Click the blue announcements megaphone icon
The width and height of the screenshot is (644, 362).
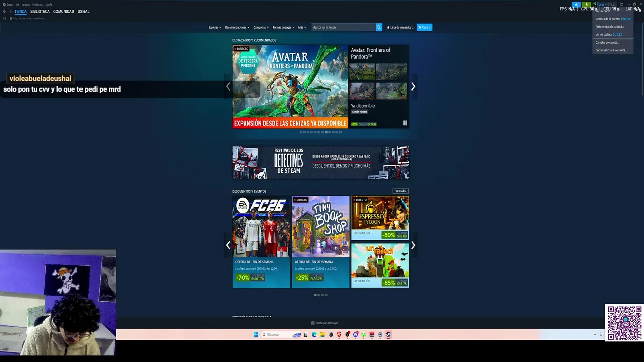click(576, 5)
